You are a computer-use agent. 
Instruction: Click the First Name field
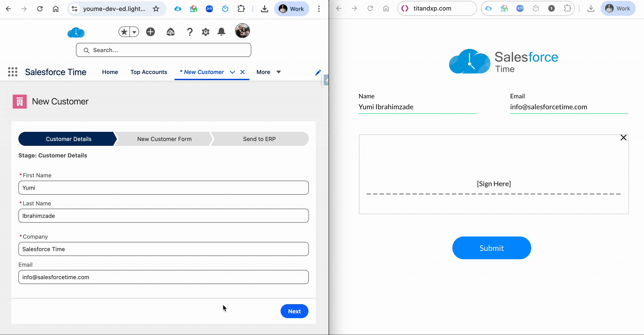coord(163,188)
